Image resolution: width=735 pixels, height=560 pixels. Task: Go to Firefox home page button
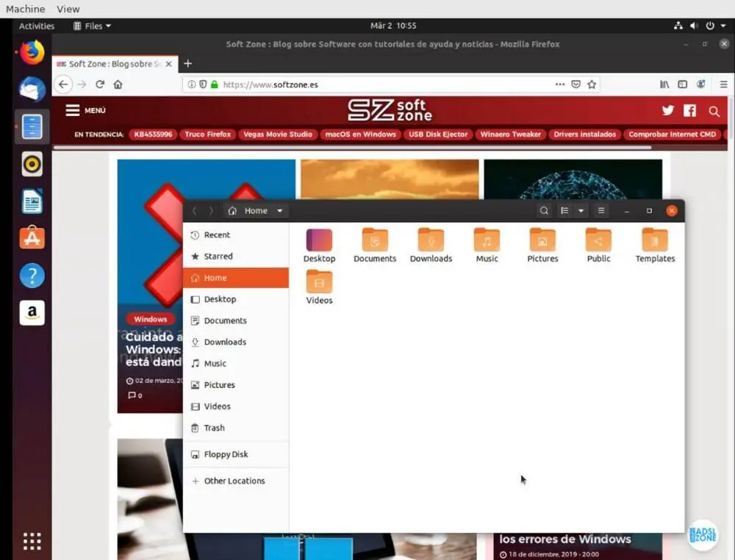(x=118, y=85)
